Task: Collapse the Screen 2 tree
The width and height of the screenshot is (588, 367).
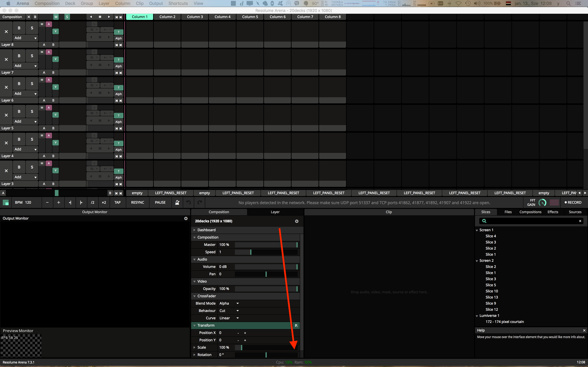Action: pyautogui.click(x=477, y=261)
